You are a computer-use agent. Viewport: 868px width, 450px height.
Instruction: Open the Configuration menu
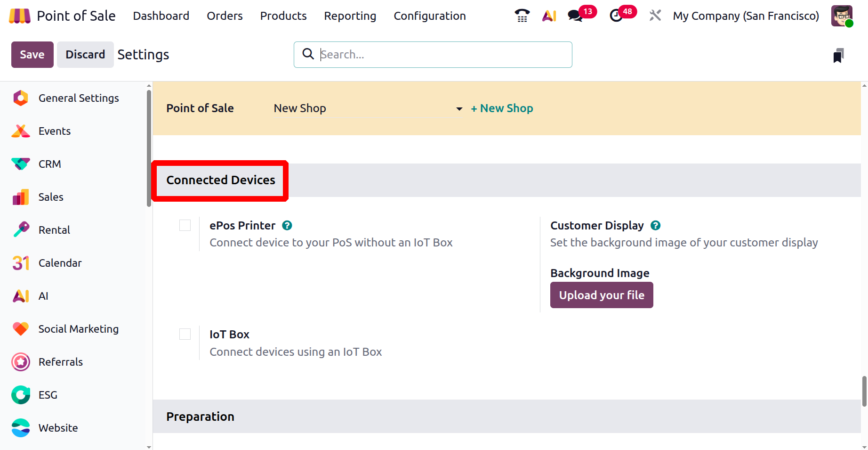[429, 16]
